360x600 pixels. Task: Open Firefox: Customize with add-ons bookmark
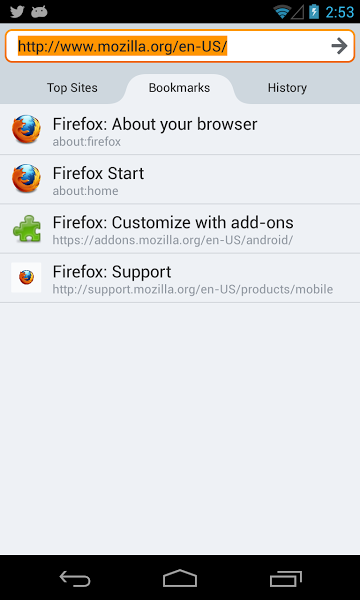pos(180,228)
